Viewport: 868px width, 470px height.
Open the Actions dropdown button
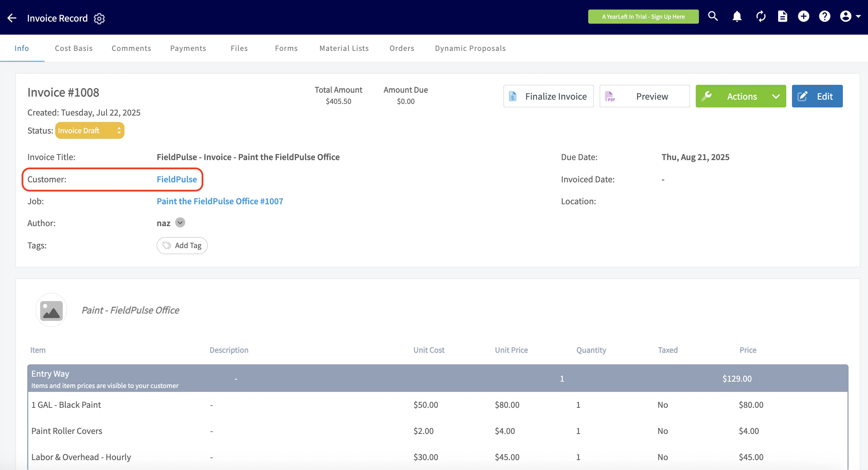point(741,96)
